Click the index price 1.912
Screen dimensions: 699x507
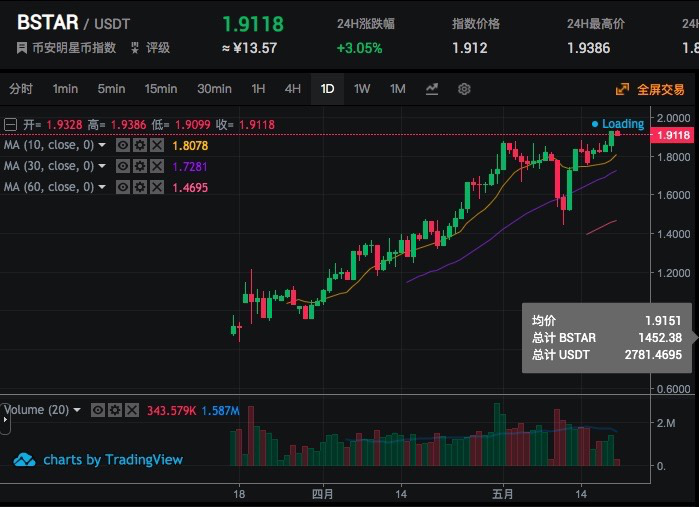point(469,48)
